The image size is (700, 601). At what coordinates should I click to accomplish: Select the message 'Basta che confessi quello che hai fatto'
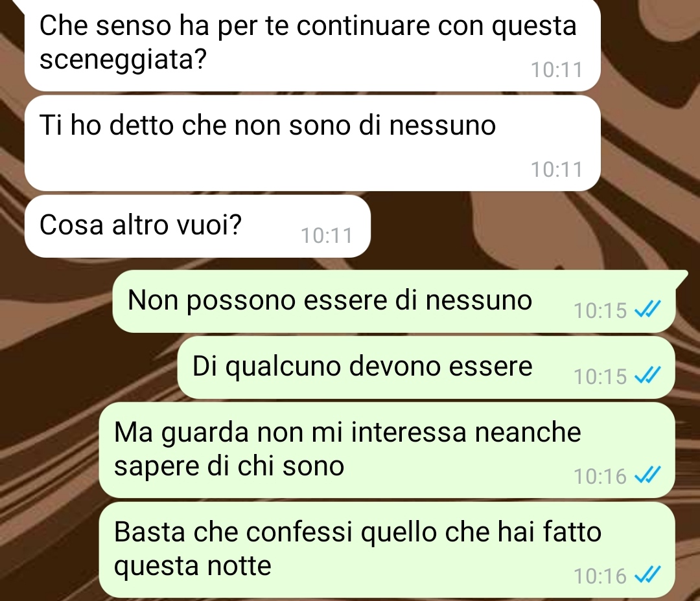tap(386, 550)
